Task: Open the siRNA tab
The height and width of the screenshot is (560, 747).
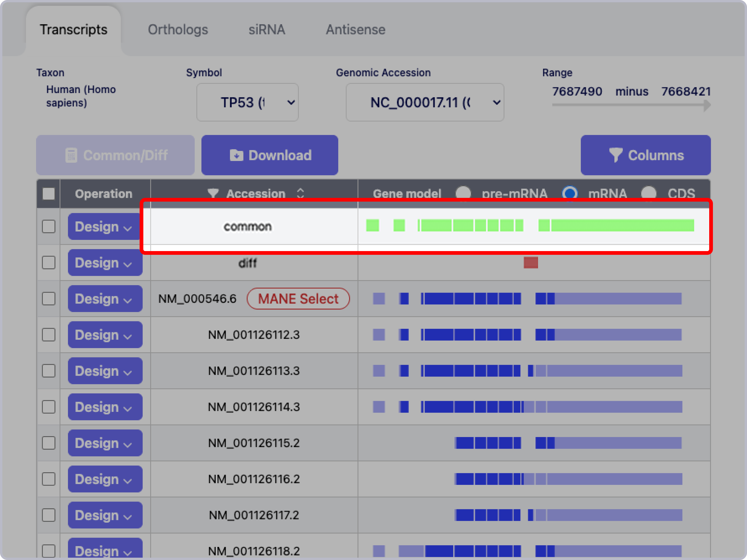Action: [x=267, y=30]
